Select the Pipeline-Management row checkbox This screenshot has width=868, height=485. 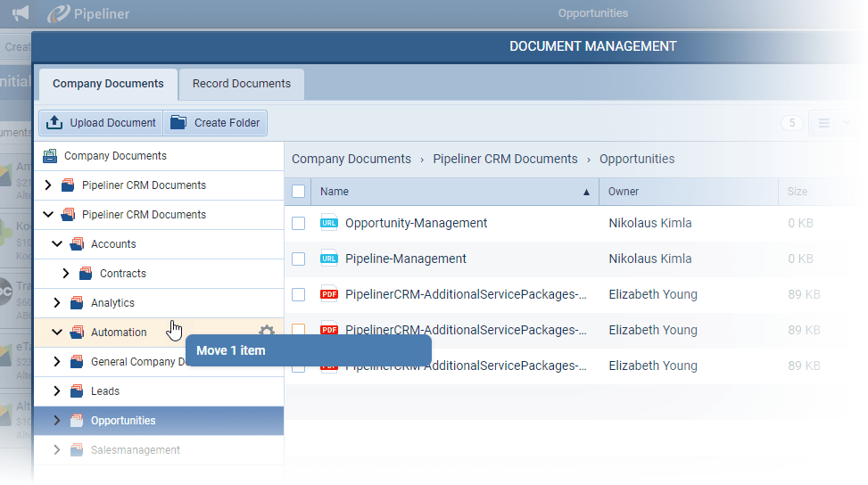[299, 259]
